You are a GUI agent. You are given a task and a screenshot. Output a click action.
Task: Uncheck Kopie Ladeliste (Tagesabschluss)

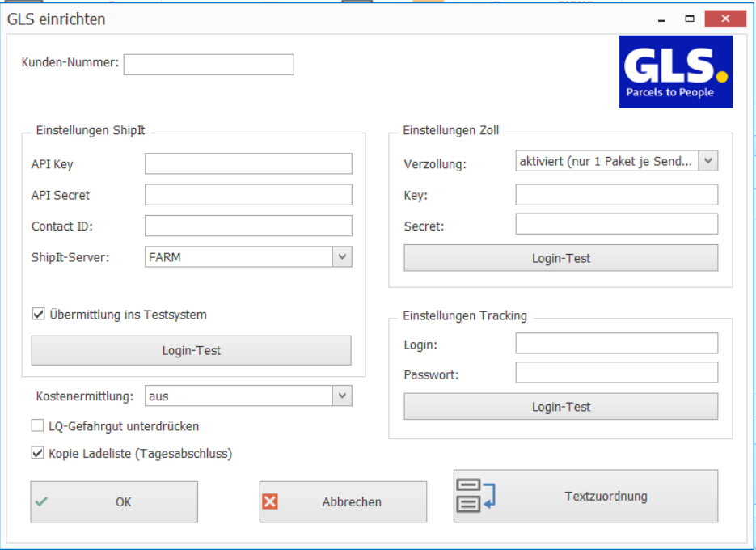tap(38, 453)
